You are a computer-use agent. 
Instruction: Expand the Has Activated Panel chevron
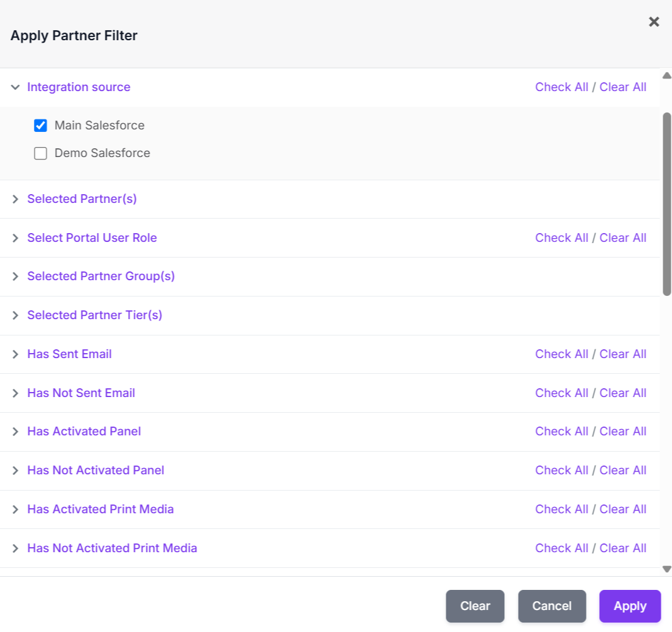coord(16,432)
